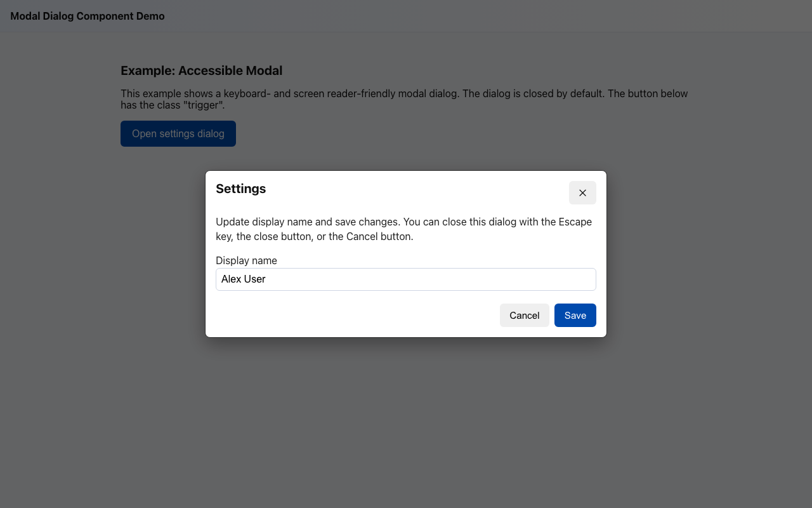The height and width of the screenshot is (508, 812).
Task: Select the Display name field label
Action: click(x=246, y=260)
